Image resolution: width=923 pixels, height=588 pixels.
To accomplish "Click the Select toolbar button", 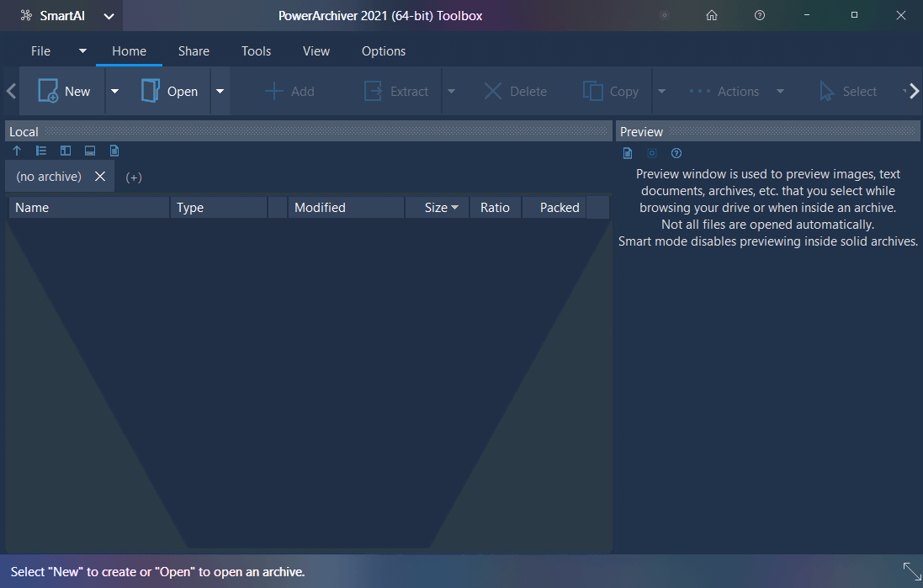I will coord(848,91).
